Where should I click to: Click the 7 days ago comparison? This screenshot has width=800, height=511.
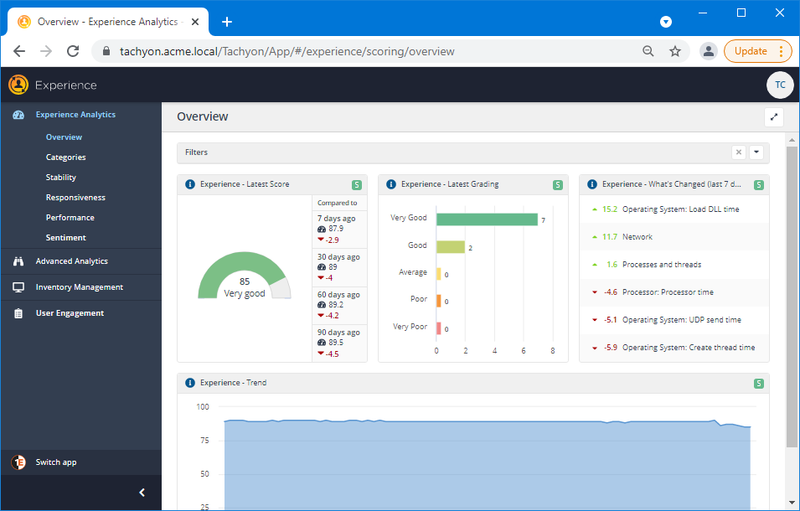[339, 229]
